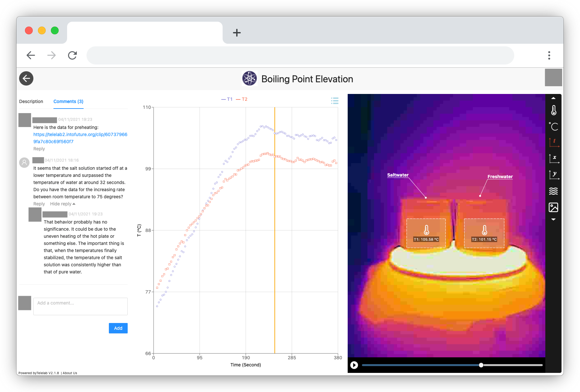Image resolution: width=580 pixels, height=392 pixels.
Task: Click the T1: 105.58 °C reading label
Action: click(426, 239)
